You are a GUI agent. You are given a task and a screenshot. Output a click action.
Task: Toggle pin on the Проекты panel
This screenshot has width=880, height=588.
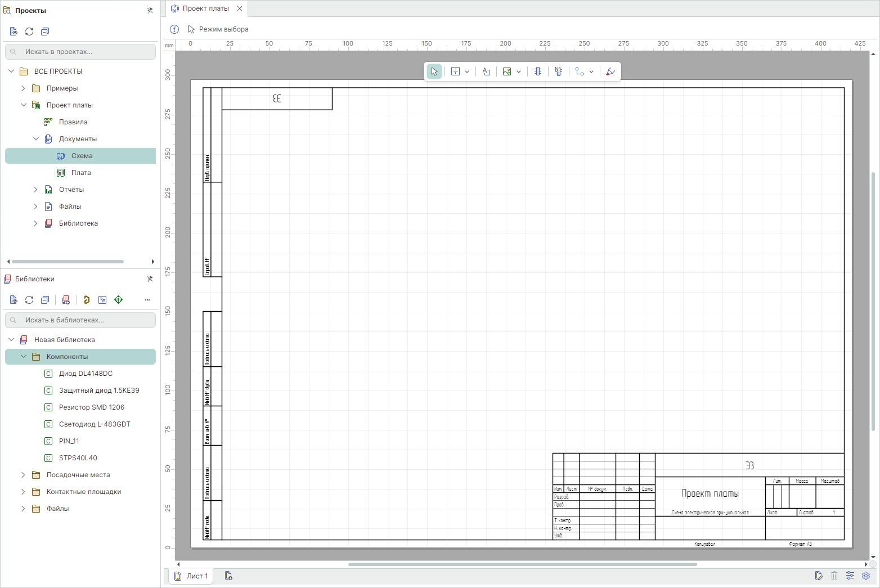[150, 11]
